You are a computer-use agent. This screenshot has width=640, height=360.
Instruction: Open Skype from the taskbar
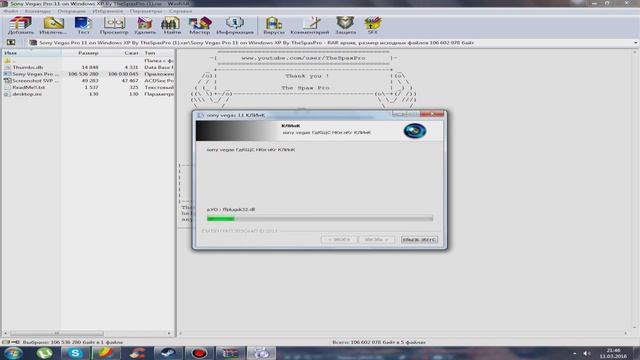click(x=76, y=353)
